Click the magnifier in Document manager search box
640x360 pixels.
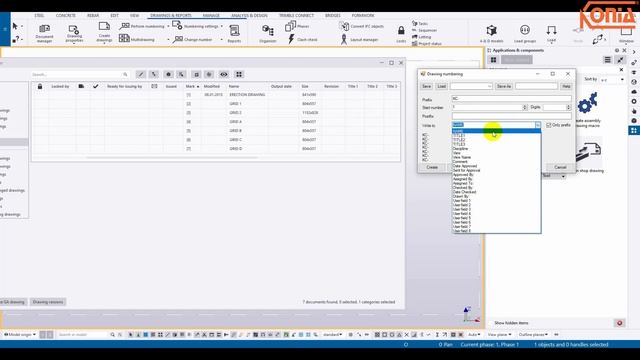click(125, 74)
